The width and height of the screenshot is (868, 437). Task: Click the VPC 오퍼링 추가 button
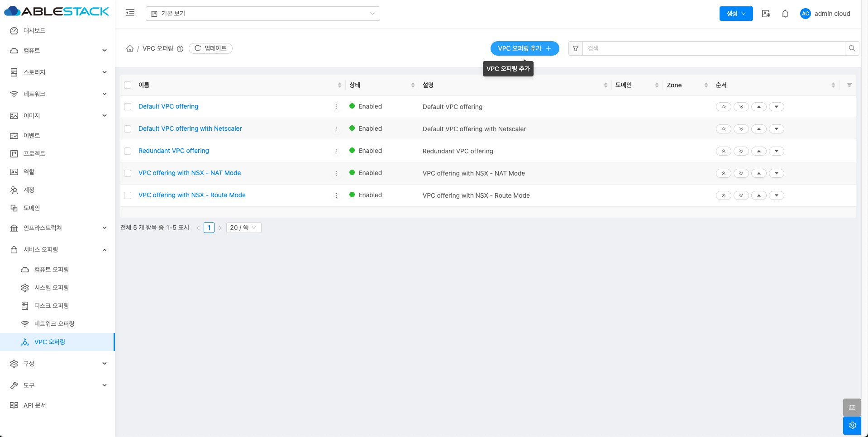pos(525,48)
